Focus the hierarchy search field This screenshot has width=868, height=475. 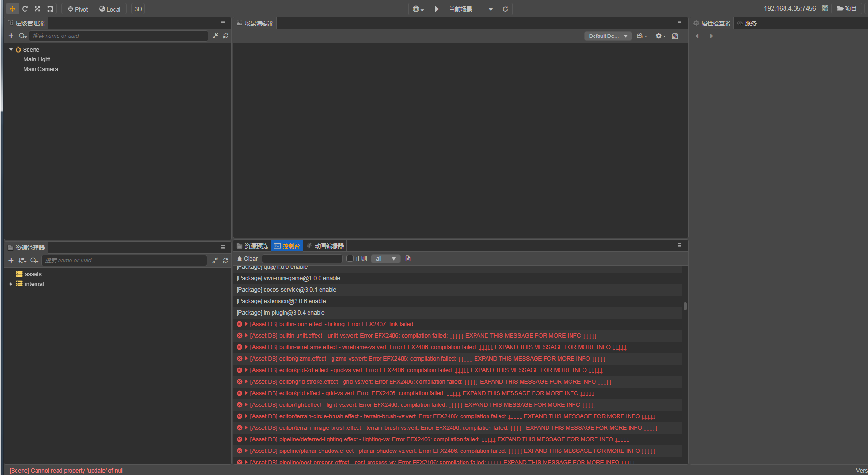click(x=119, y=36)
